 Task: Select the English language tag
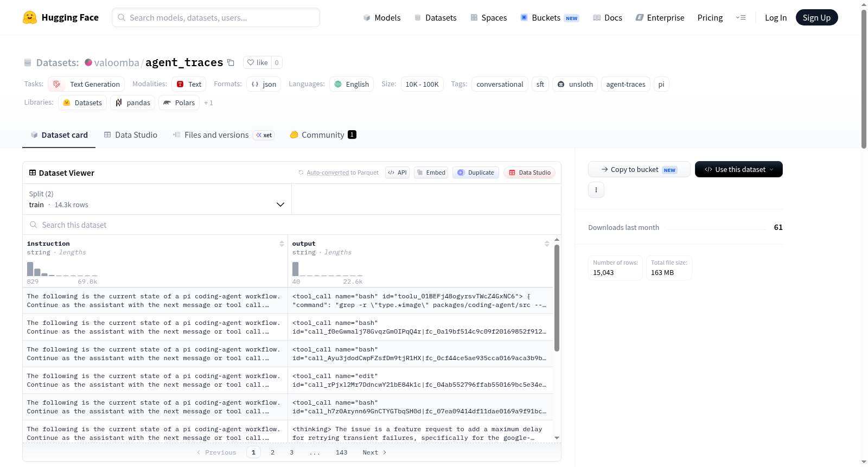352,84
